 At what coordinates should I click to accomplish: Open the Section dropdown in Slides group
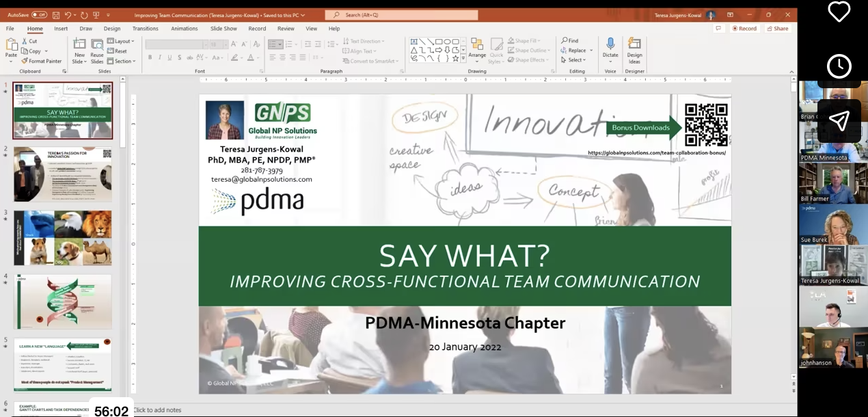click(122, 61)
